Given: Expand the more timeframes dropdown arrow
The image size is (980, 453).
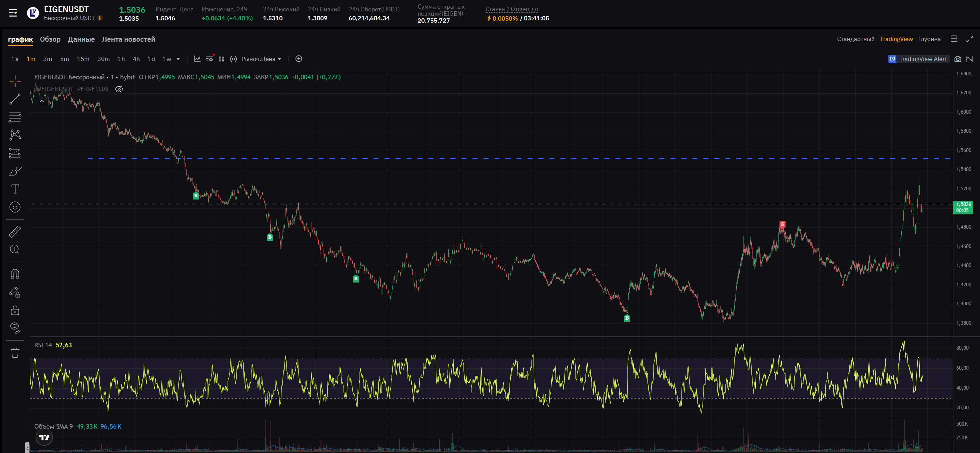Looking at the screenshot, I should click(x=178, y=59).
